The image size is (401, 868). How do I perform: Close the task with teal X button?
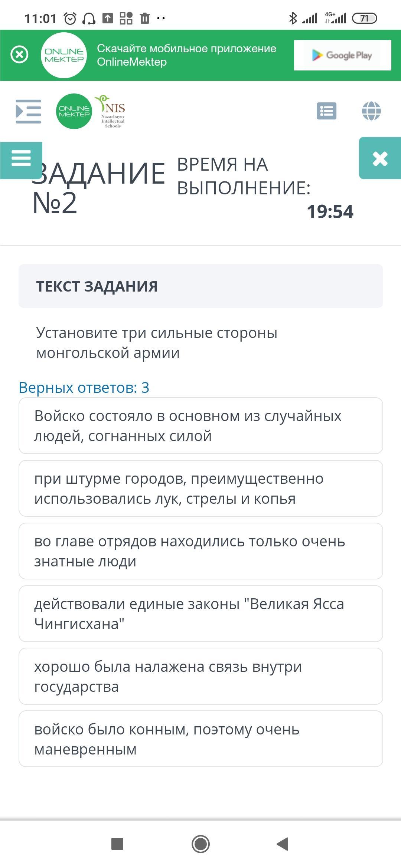click(x=380, y=159)
